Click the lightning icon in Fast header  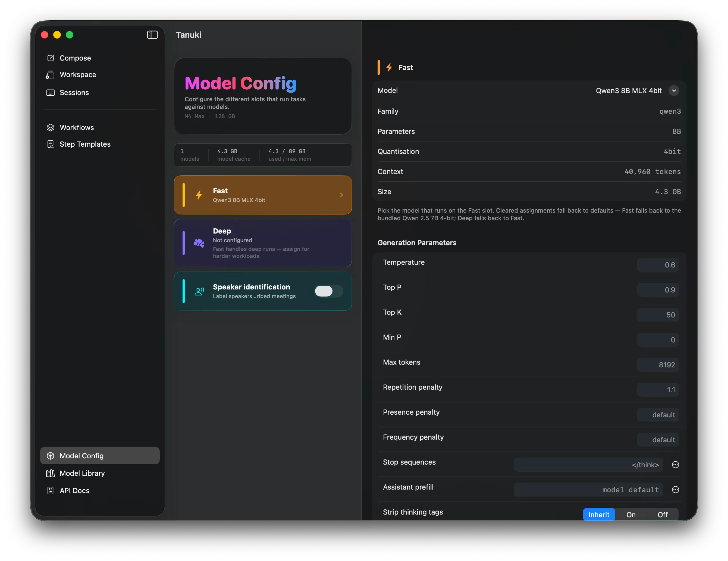coord(389,67)
